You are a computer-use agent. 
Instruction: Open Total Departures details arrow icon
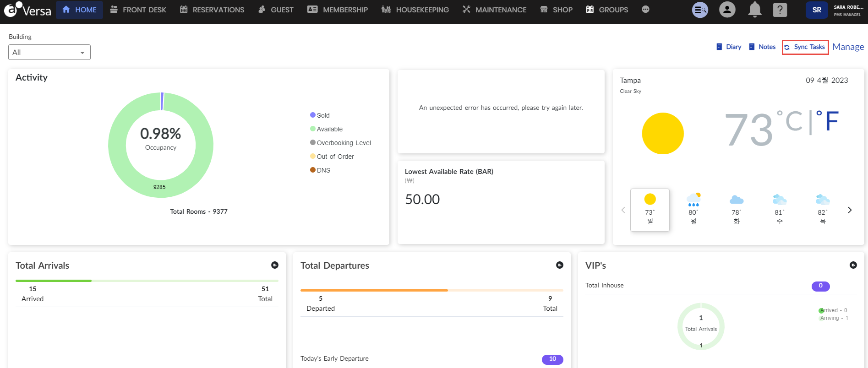coord(560,265)
